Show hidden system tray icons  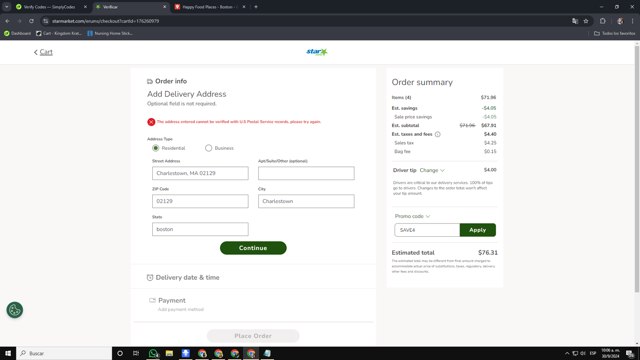tap(567, 353)
